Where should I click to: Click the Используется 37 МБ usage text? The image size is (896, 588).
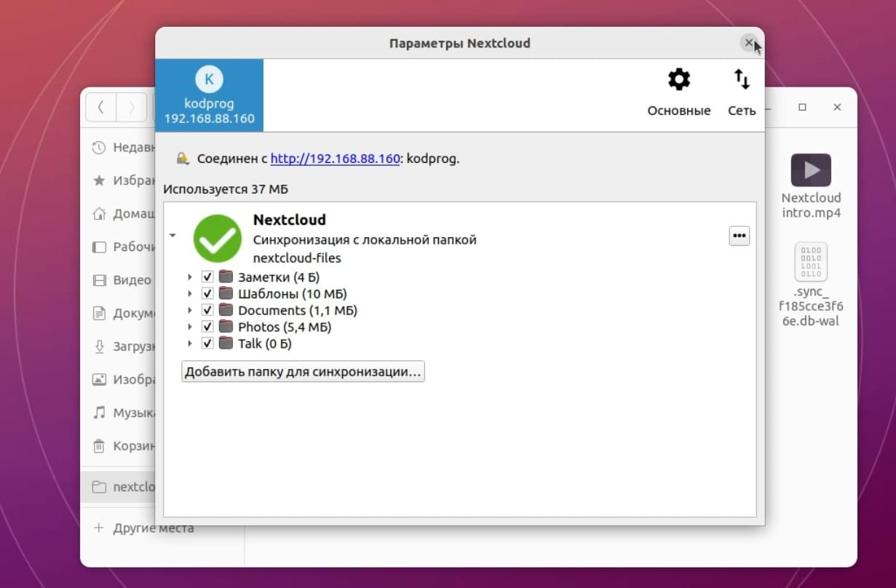coord(226,190)
